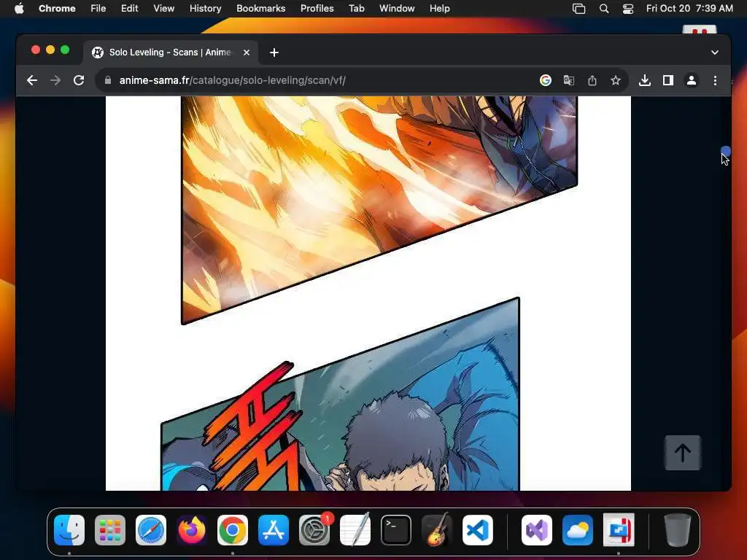The height and width of the screenshot is (560, 747).
Task: Launch GarageBand from the Dock
Action: (x=437, y=529)
